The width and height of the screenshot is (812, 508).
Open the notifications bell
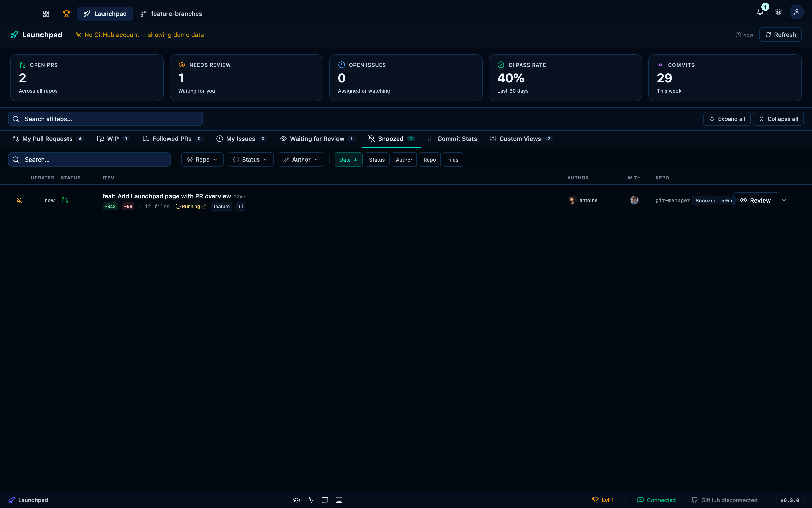760,12
